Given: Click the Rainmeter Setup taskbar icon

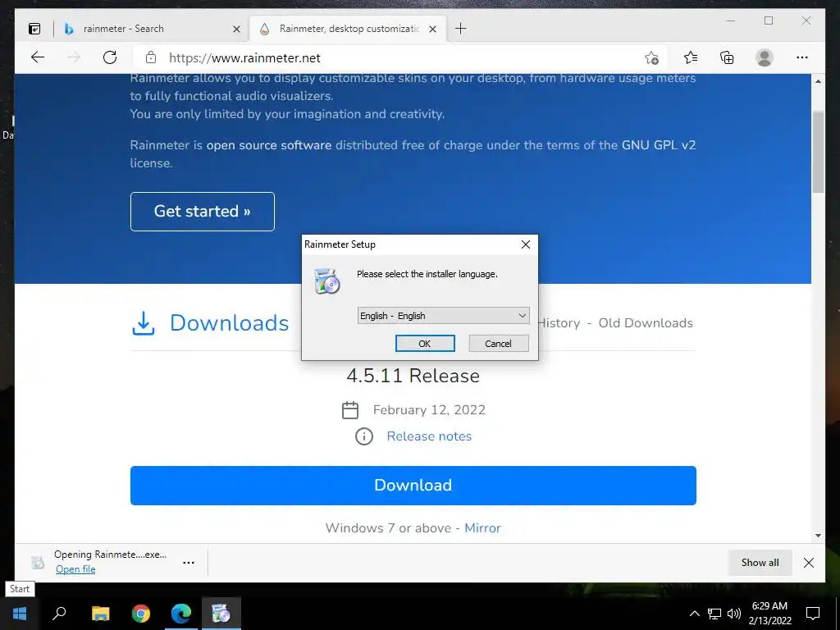Looking at the screenshot, I should pyautogui.click(x=221, y=614).
